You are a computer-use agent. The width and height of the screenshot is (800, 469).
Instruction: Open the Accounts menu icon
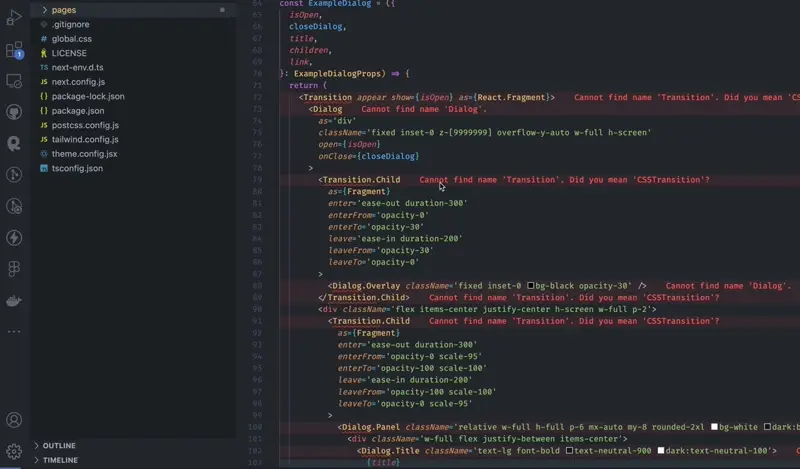point(14,420)
